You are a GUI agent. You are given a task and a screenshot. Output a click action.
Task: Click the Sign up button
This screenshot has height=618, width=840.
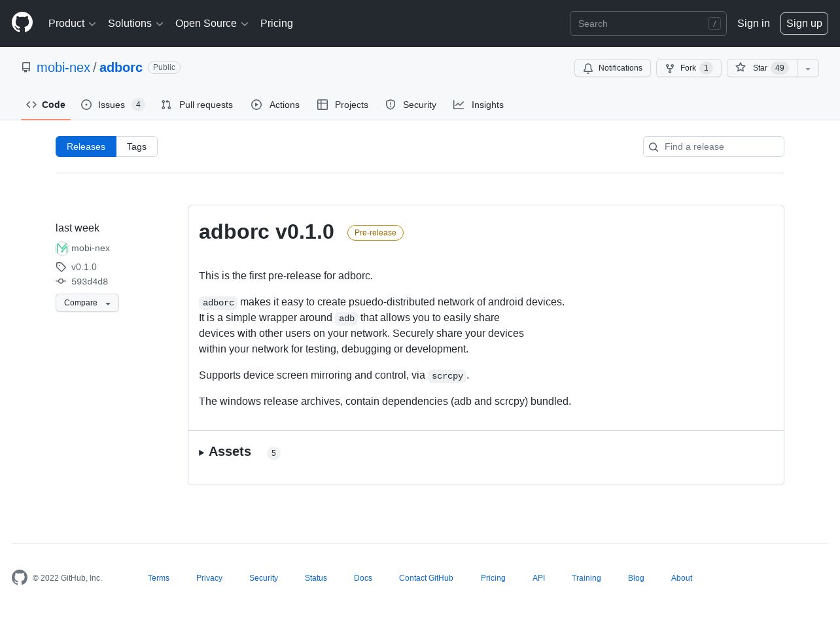tap(804, 24)
